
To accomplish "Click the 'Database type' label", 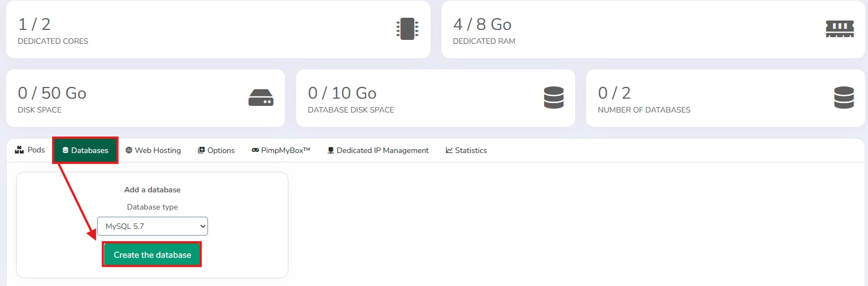I will tap(153, 207).
